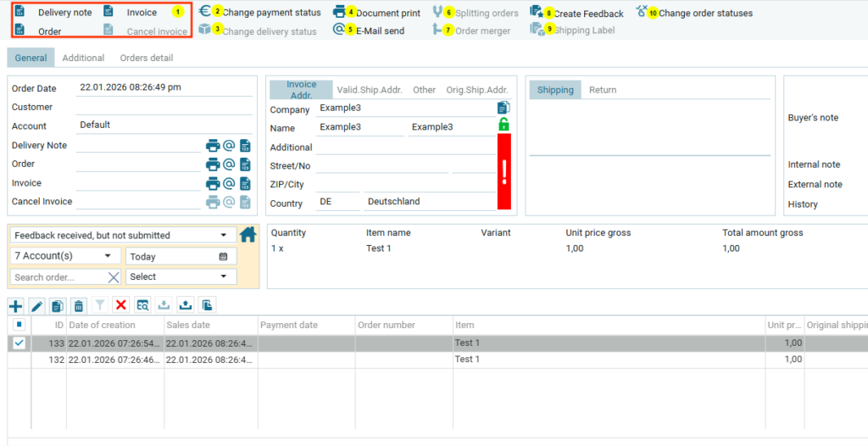Email the Invoice using the @ icon

(229, 183)
